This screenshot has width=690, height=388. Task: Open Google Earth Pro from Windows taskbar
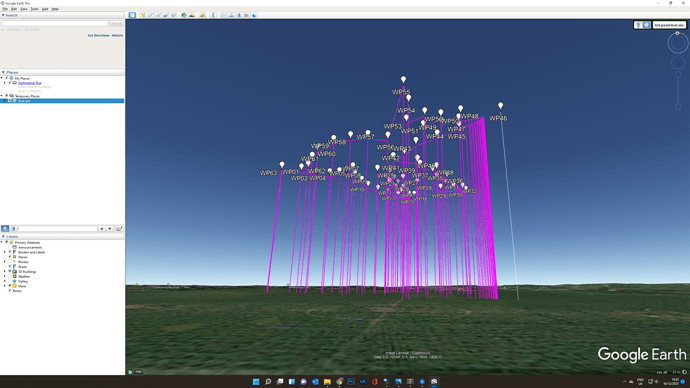pos(434,381)
